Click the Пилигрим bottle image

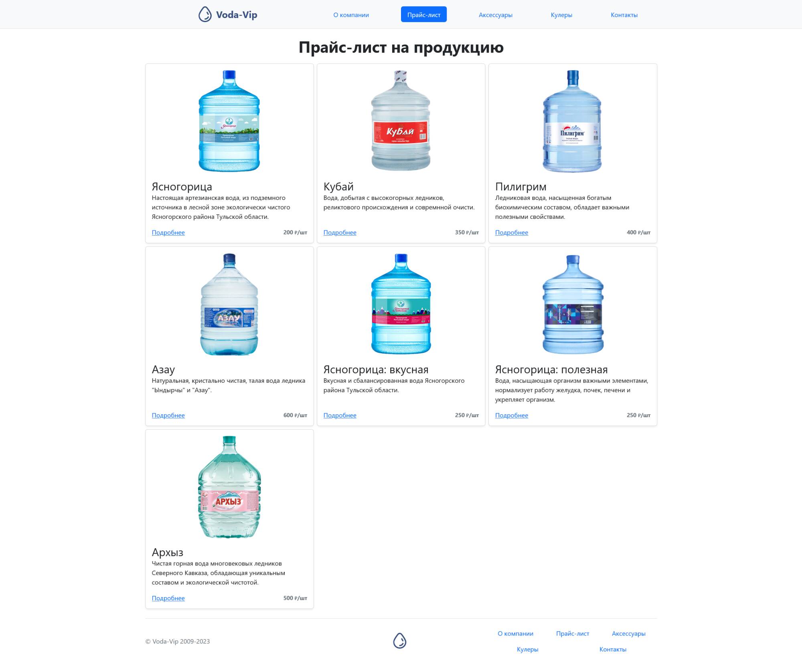(x=572, y=121)
